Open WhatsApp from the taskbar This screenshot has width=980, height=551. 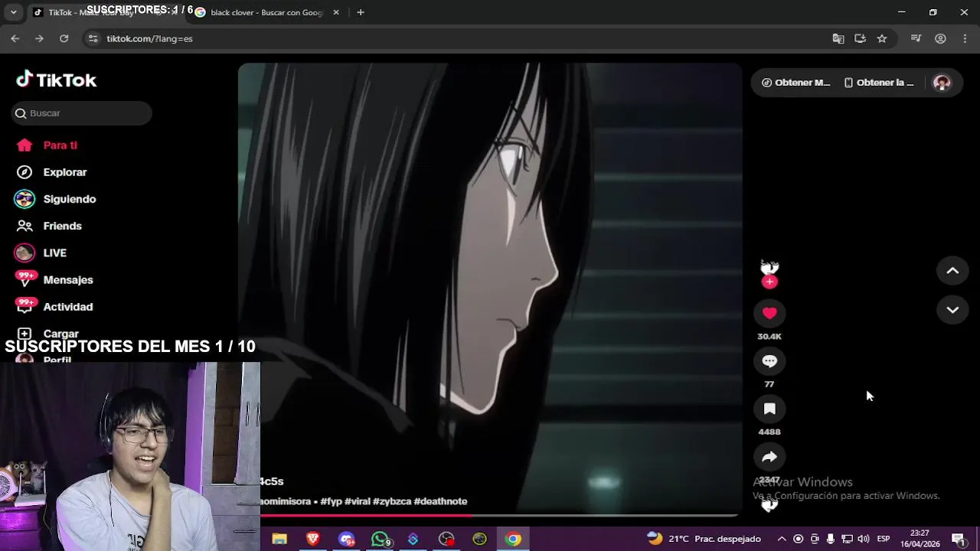click(x=381, y=540)
